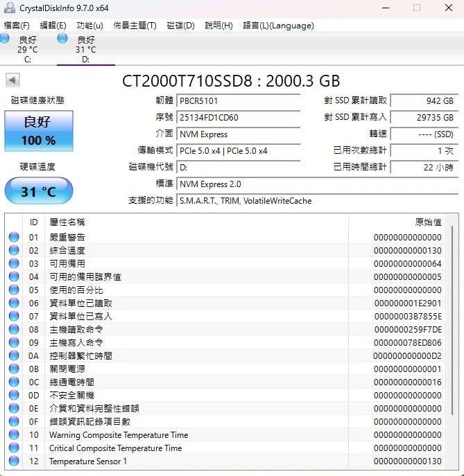
Task: Click status icon of Warning Composite Temperature Time
Action: click(14, 434)
